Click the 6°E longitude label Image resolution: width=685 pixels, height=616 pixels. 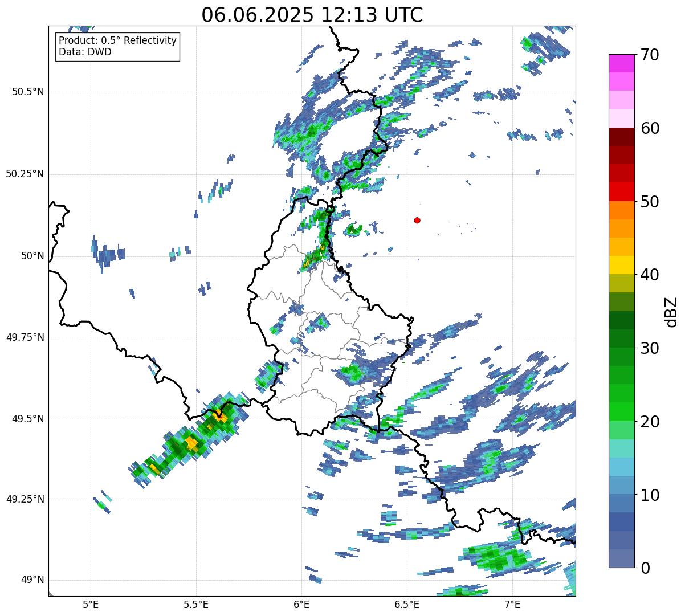click(x=301, y=604)
